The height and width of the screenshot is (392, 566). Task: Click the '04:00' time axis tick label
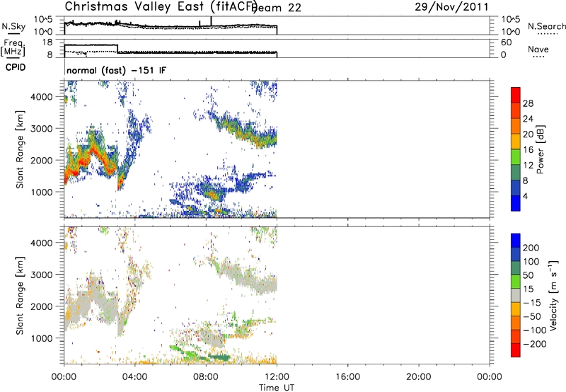135,377
